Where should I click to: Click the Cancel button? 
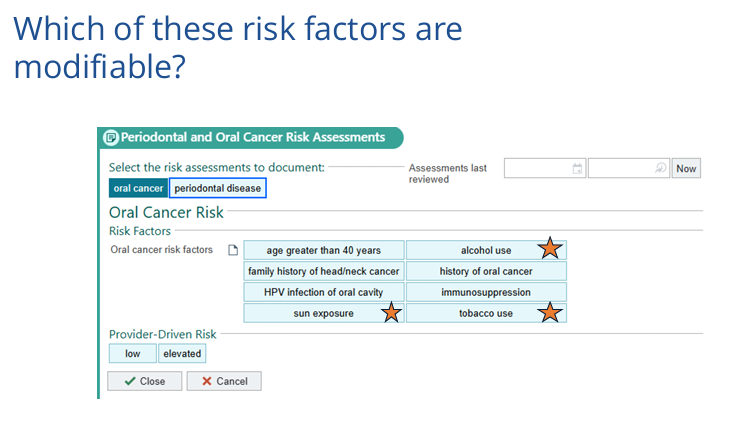[223, 381]
